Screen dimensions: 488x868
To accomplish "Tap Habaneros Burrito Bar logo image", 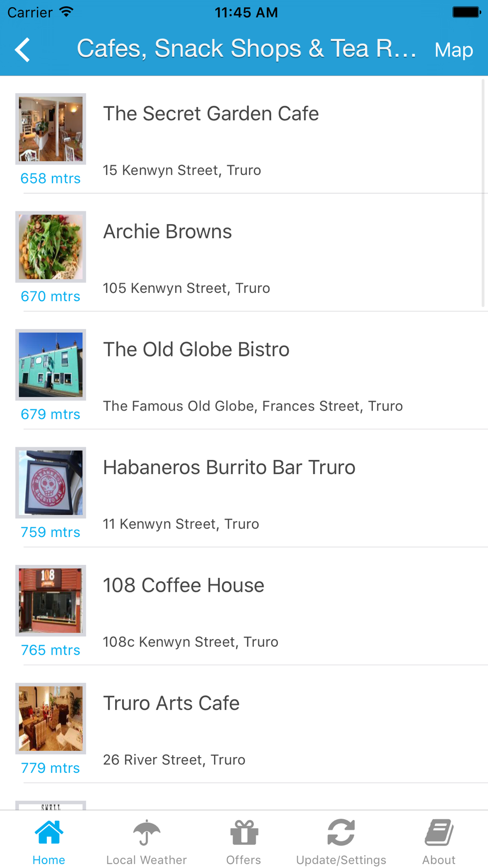I will pos(51,483).
